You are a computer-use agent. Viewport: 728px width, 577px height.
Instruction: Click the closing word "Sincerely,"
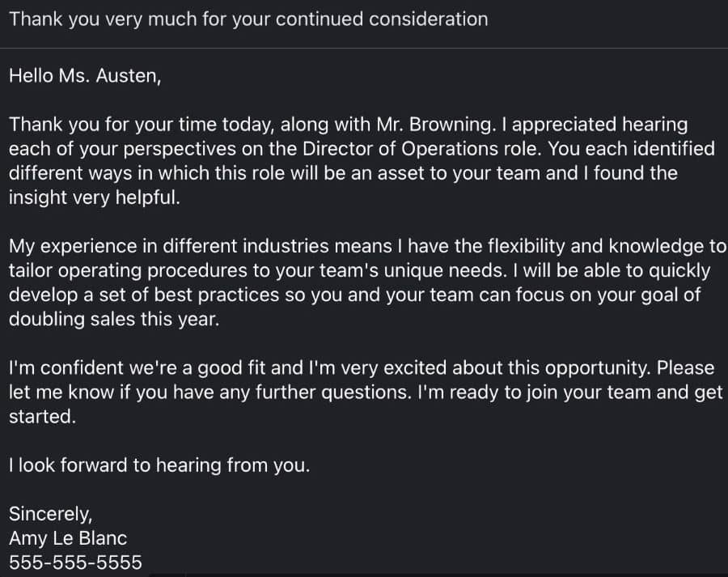point(51,514)
